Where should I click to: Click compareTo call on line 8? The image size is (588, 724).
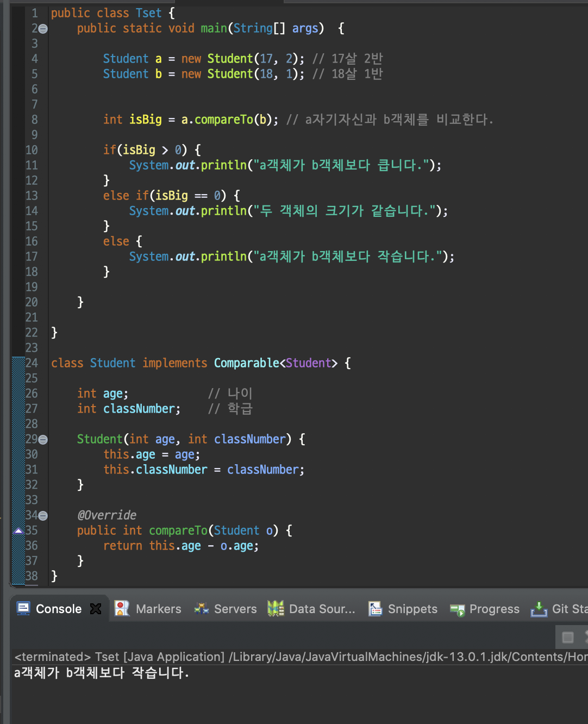(x=223, y=120)
